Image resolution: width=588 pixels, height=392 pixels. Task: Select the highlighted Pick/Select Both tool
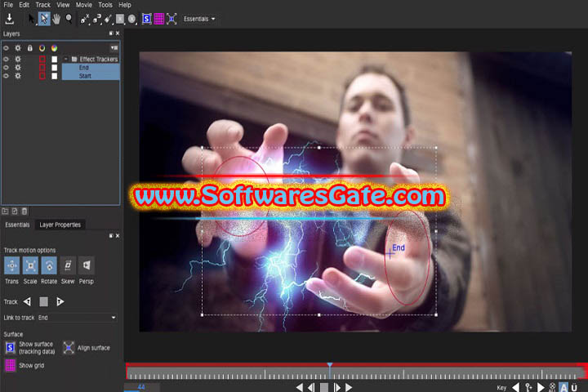44,19
